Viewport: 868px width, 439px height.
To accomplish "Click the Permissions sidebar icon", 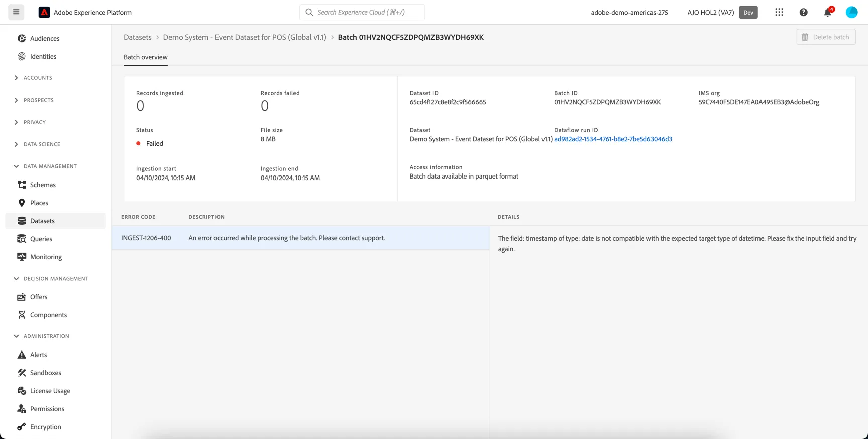I will (22, 409).
